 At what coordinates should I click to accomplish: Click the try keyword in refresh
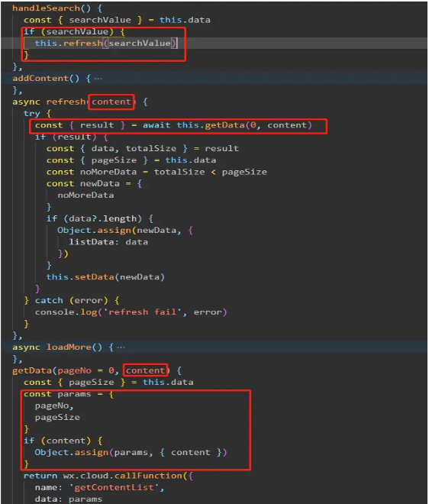click(x=31, y=114)
